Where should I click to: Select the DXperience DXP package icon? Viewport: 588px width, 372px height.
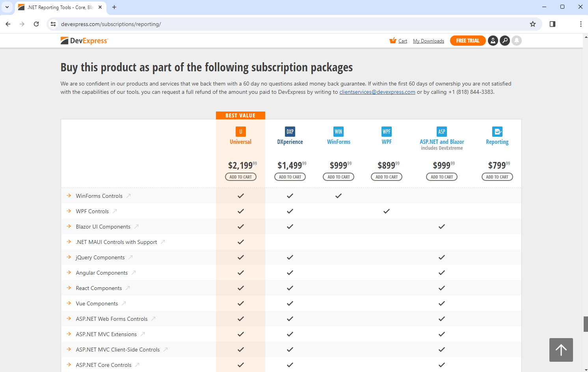tap(290, 131)
